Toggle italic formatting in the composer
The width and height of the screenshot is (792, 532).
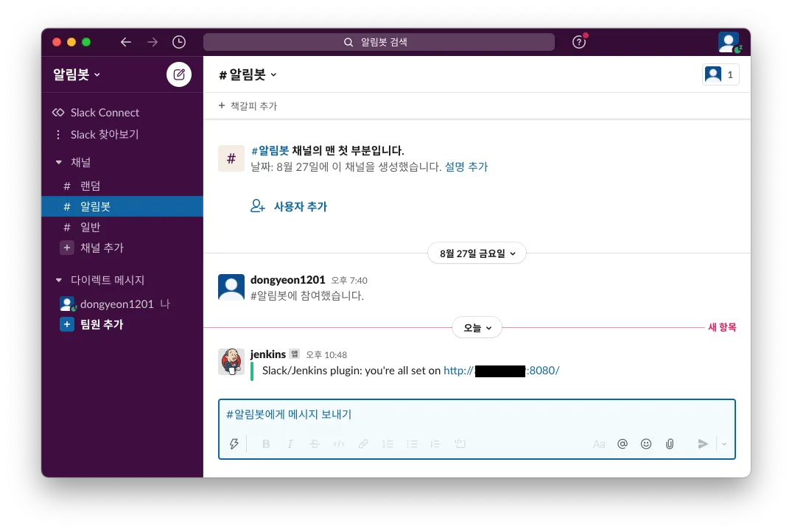click(x=290, y=444)
